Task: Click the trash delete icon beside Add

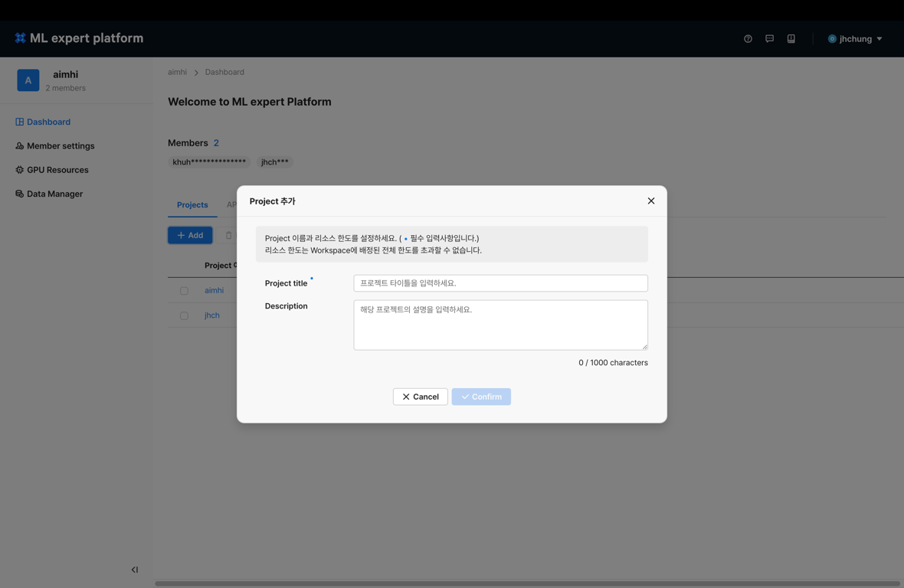Action: click(x=228, y=235)
